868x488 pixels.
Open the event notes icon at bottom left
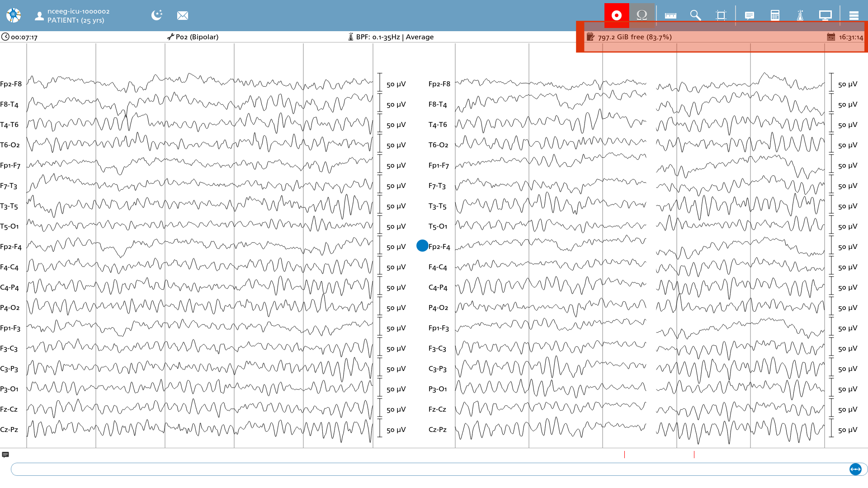[5, 455]
